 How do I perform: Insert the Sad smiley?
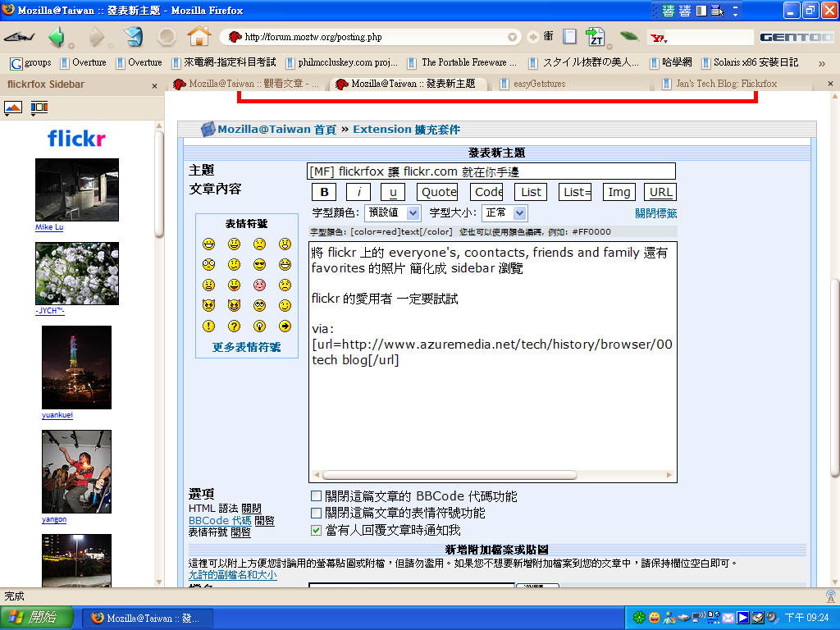260,244
